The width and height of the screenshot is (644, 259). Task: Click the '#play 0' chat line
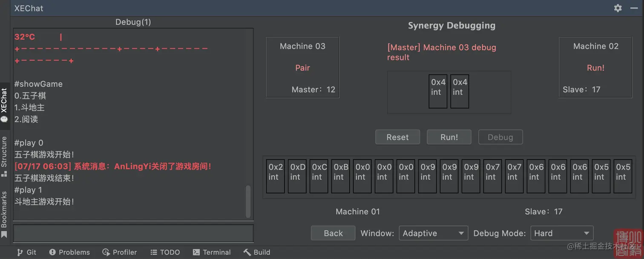pos(29,143)
